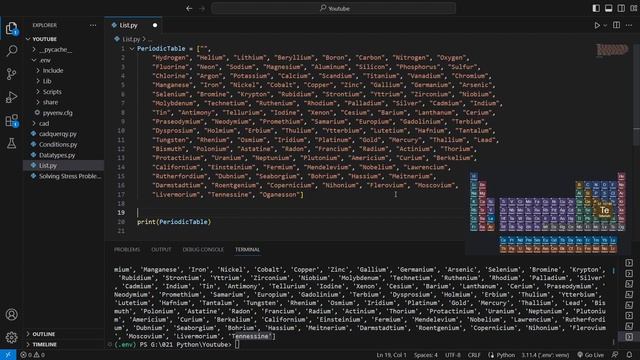Switch to the DEBUG CONSOLE tab
The height and width of the screenshot is (360, 640).
[203, 249]
